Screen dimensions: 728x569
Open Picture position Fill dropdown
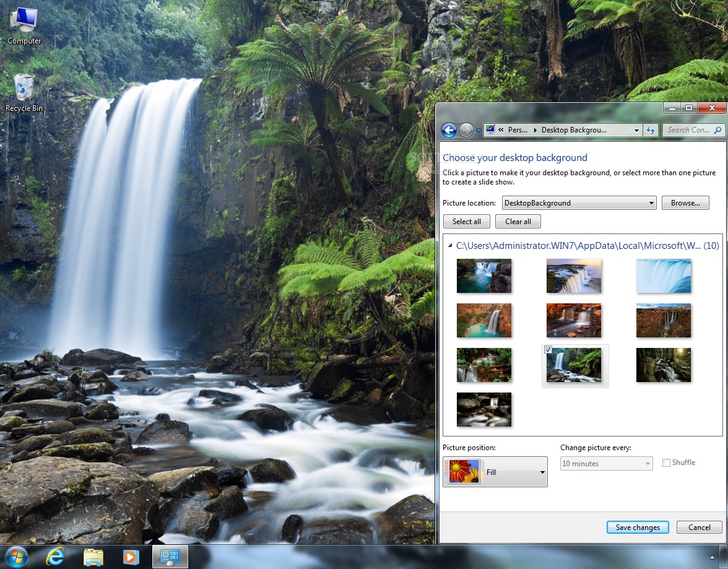[x=495, y=472]
